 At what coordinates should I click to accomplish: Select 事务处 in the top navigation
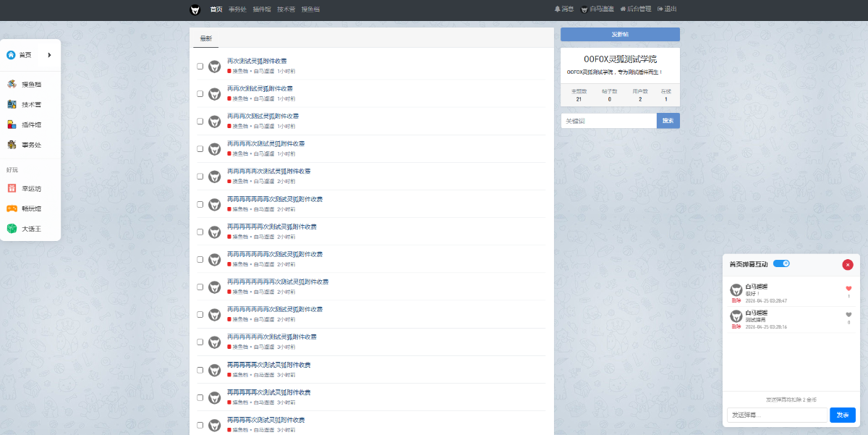(237, 9)
